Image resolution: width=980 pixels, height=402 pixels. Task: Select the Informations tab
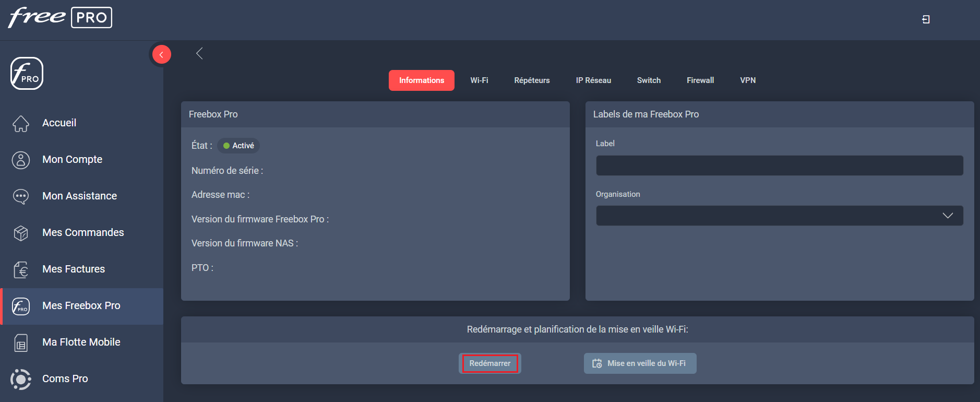(x=422, y=80)
